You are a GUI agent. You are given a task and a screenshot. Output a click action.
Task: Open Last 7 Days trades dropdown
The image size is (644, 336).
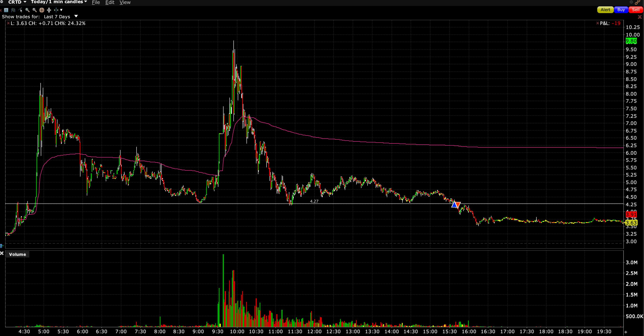(76, 16)
